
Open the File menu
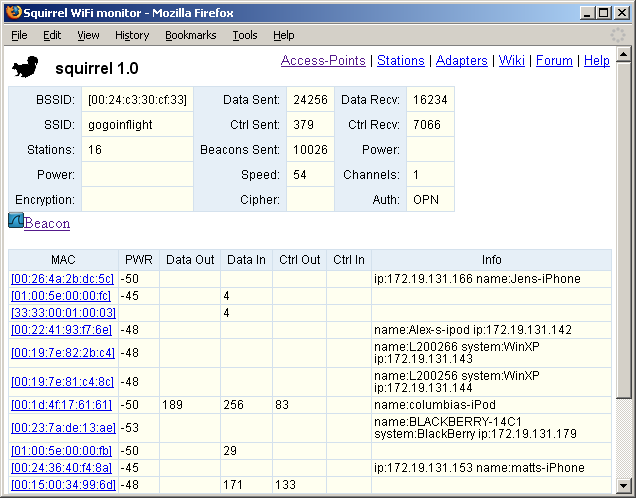click(19, 35)
